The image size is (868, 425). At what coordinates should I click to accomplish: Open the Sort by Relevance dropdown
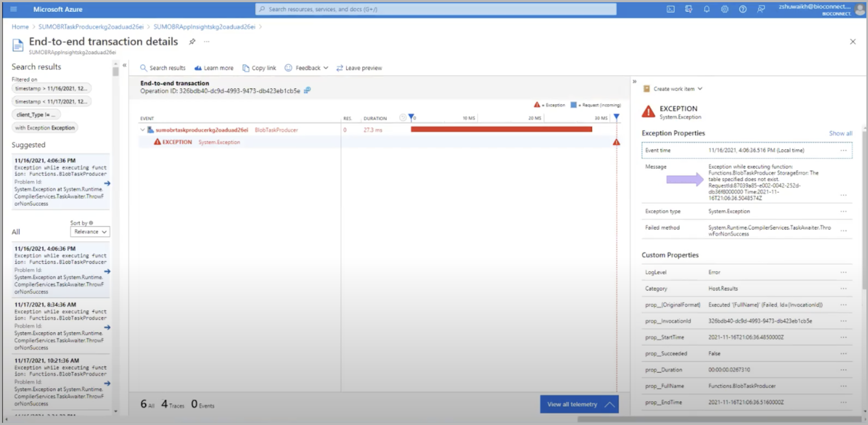click(90, 232)
